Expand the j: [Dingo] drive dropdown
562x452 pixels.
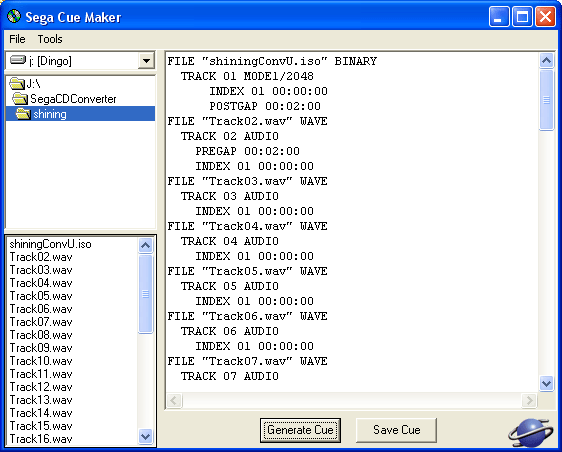146,61
